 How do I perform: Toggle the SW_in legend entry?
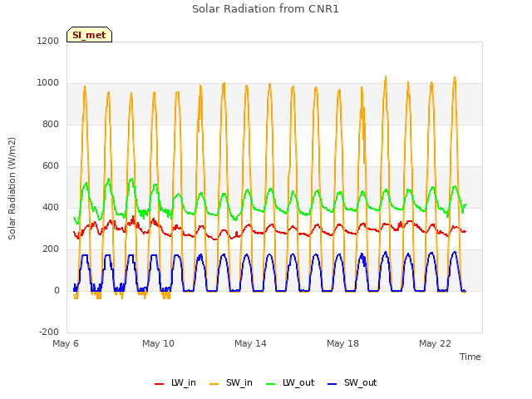(x=231, y=383)
